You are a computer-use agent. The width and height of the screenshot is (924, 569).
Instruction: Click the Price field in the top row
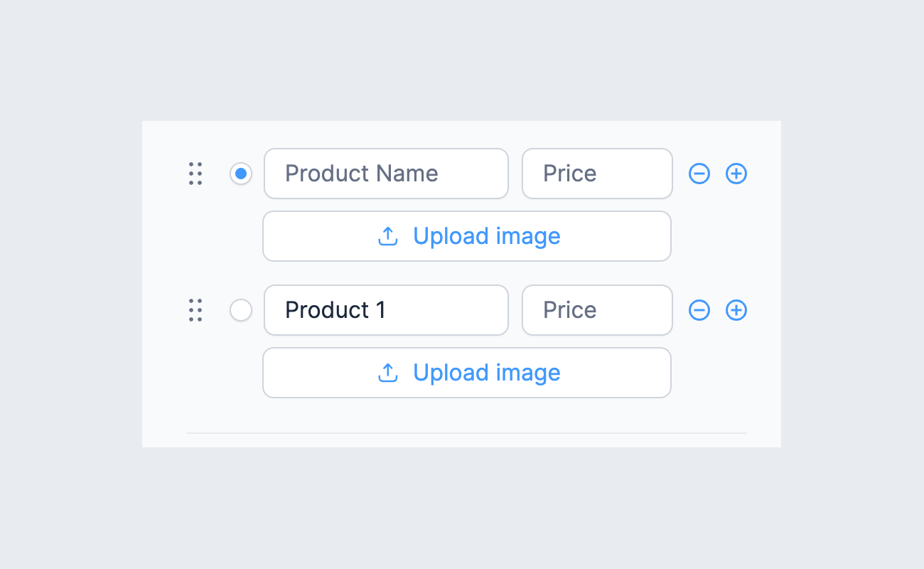[597, 174]
